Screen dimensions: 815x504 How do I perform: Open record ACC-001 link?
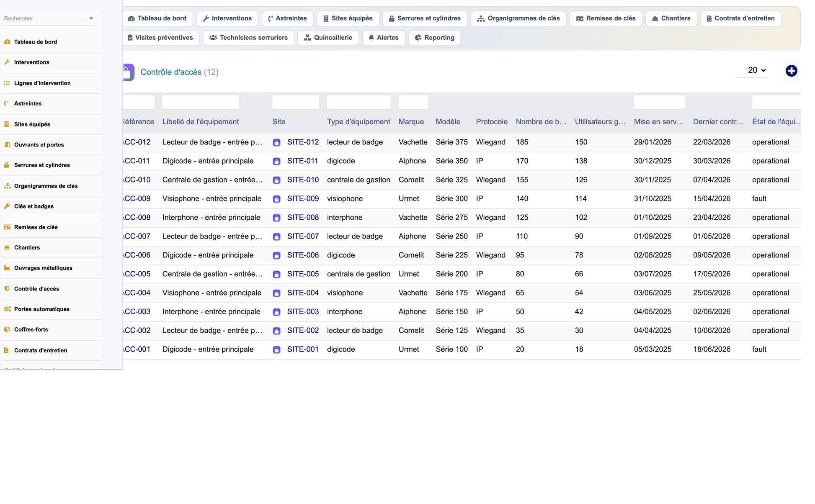click(137, 350)
